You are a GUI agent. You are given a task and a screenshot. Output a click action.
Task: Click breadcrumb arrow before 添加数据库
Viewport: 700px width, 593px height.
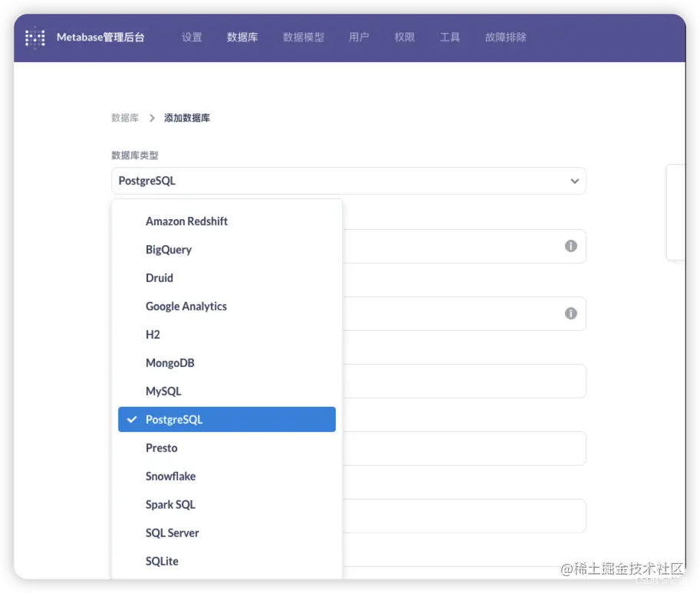(x=152, y=118)
